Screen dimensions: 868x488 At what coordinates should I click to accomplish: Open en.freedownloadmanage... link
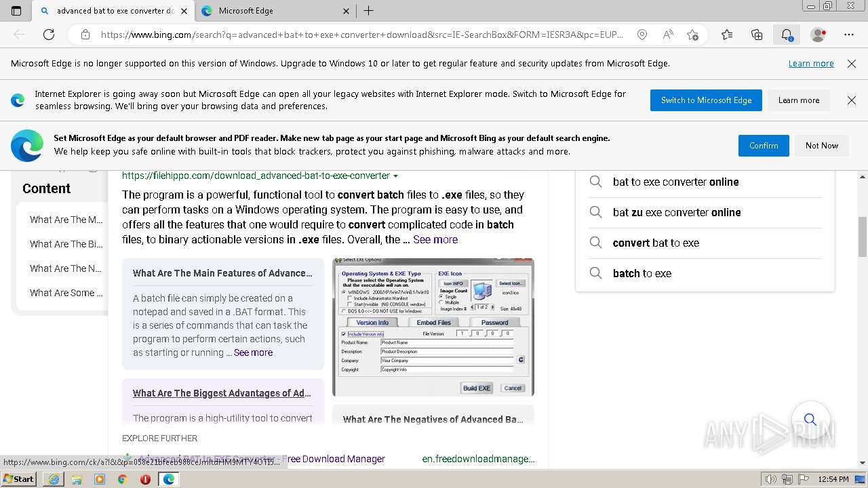click(478, 459)
